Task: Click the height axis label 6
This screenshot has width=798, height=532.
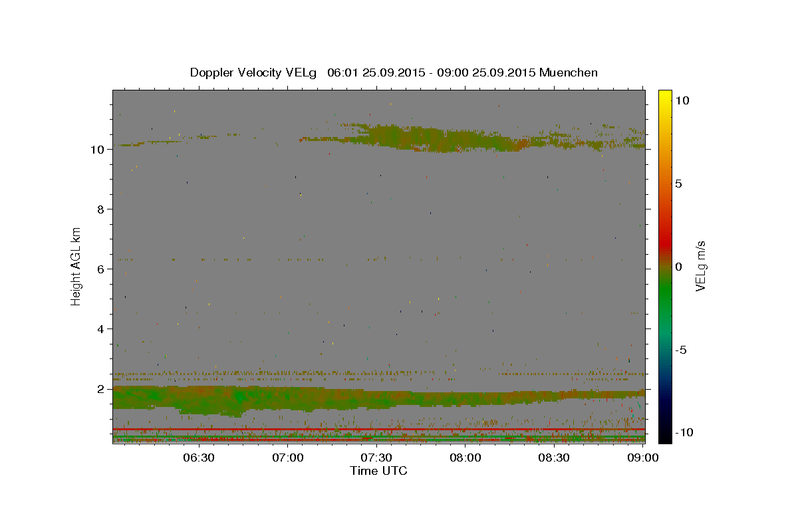Action: click(x=102, y=269)
